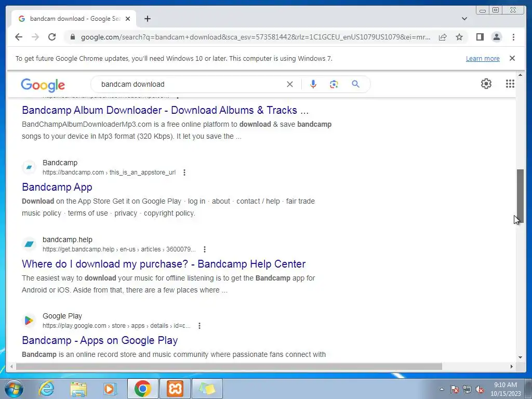Bookmark this page with the star icon
Image resolution: width=532 pixels, height=399 pixels.
[x=459, y=37]
